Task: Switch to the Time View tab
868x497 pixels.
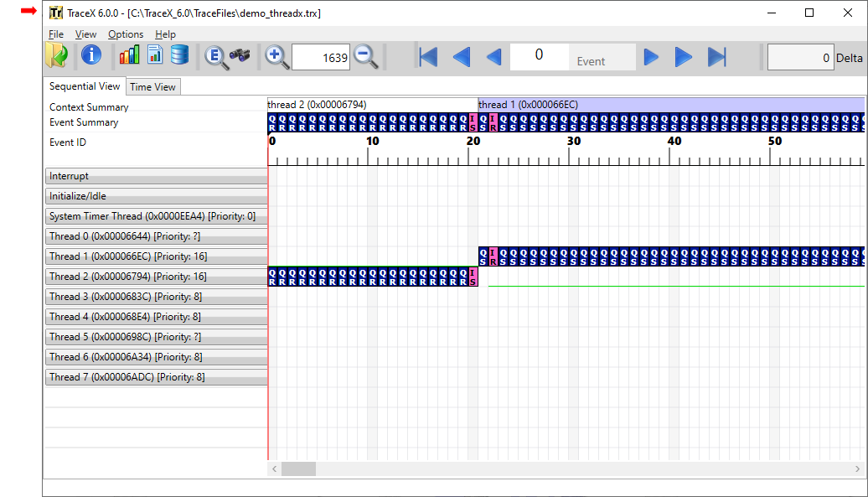Action: (x=152, y=86)
